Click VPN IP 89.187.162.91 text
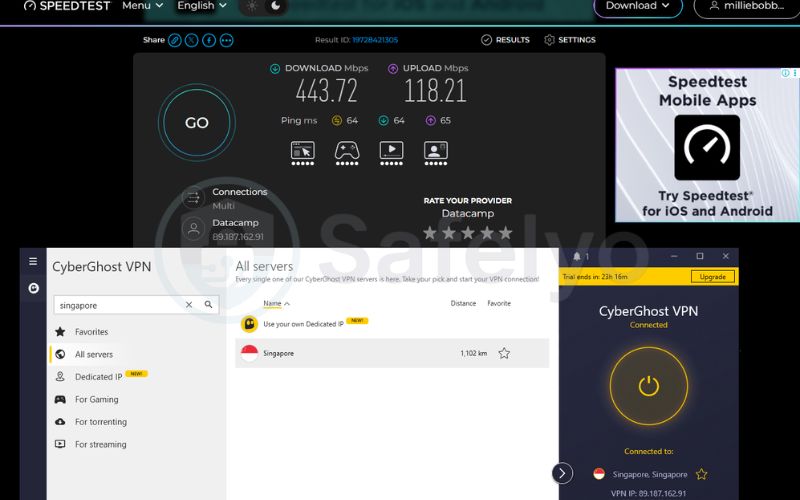 (x=648, y=493)
